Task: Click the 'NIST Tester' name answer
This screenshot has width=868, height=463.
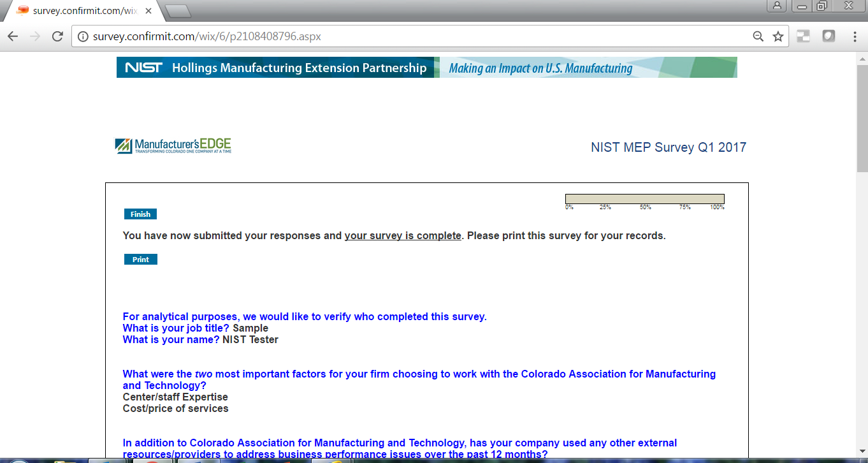Action: pyautogui.click(x=250, y=340)
